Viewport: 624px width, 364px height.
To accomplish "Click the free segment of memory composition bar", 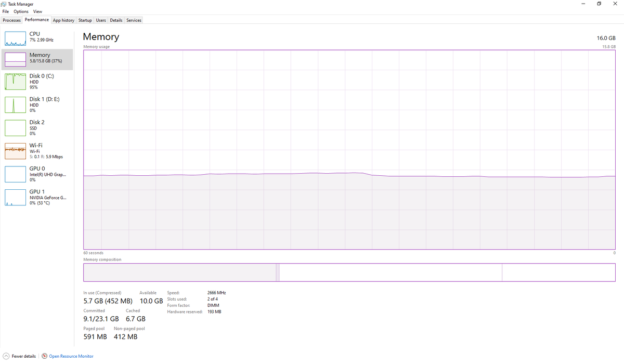I will click(x=558, y=272).
